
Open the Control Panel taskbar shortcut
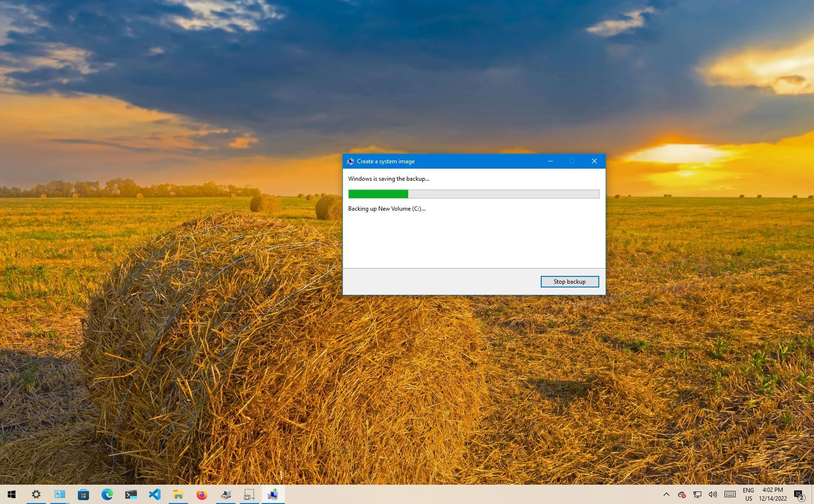[x=59, y=494]
